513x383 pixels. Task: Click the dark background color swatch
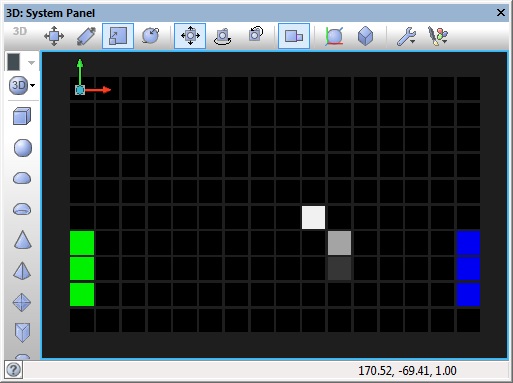coord(14,62)
